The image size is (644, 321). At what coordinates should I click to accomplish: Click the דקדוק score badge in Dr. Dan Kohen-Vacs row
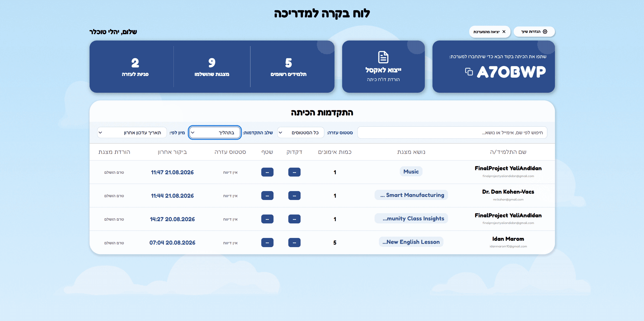[294, 196]
